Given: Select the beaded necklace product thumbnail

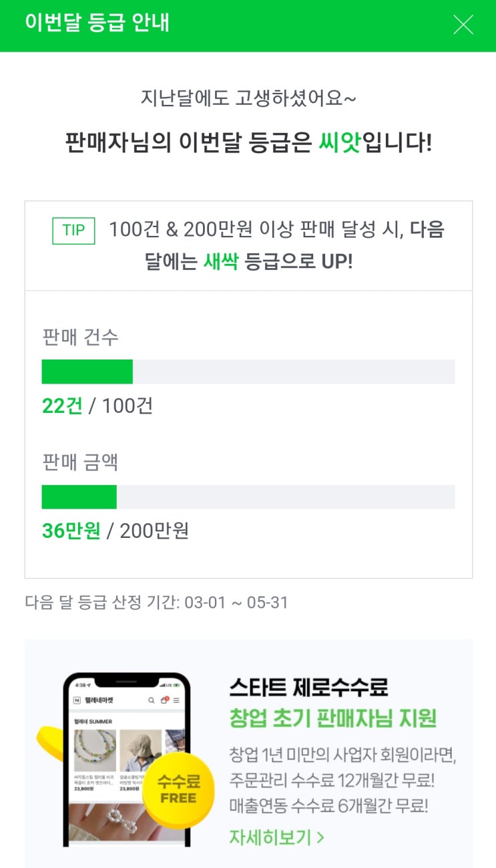Looking at the screenshot, I should 94,751.
